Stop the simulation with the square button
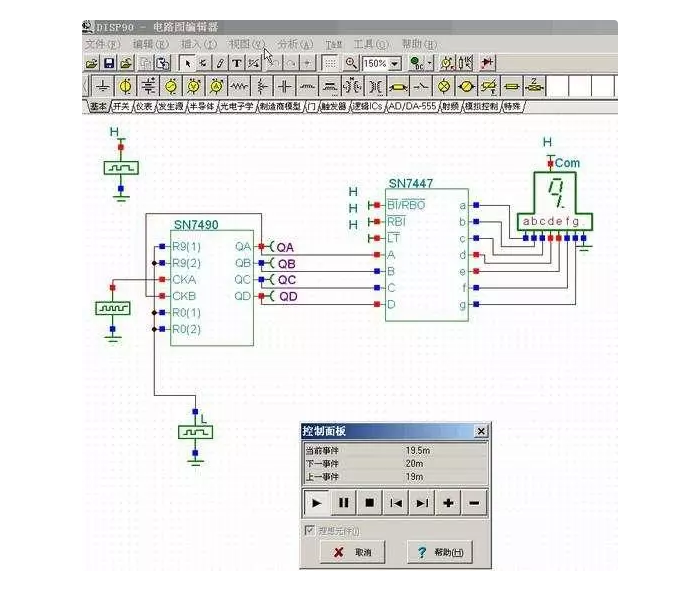Viewport: 680px width, 592px height. pyautogui.click(x=369, y=503)
